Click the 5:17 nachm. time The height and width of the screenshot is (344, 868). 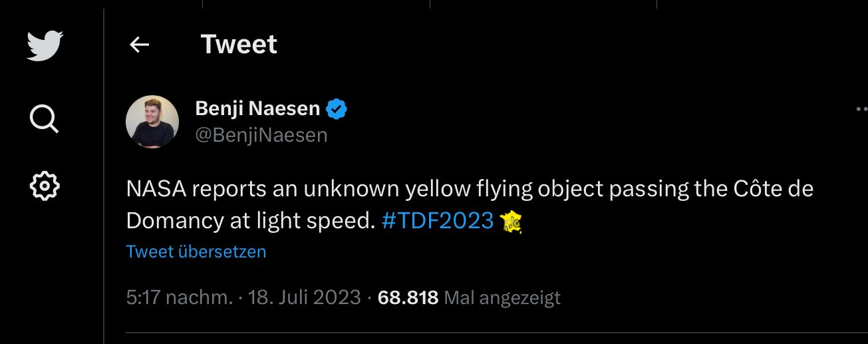180,297
